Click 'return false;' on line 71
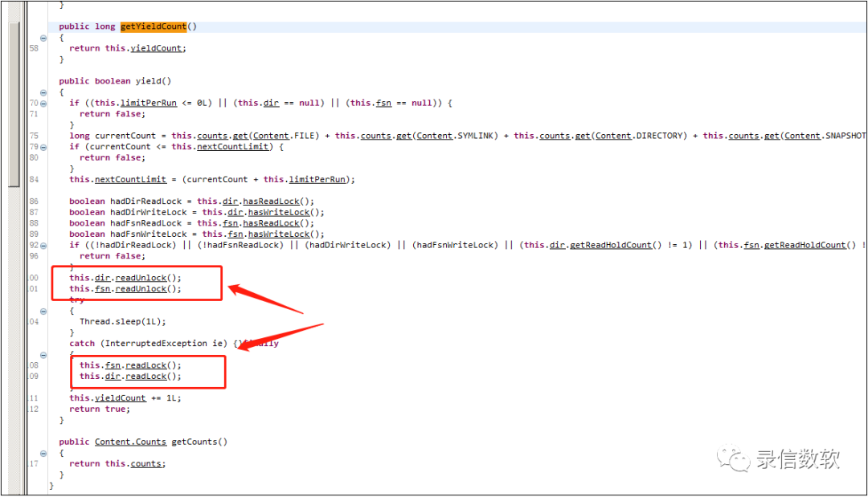868x497 pixels. (113, 114)
